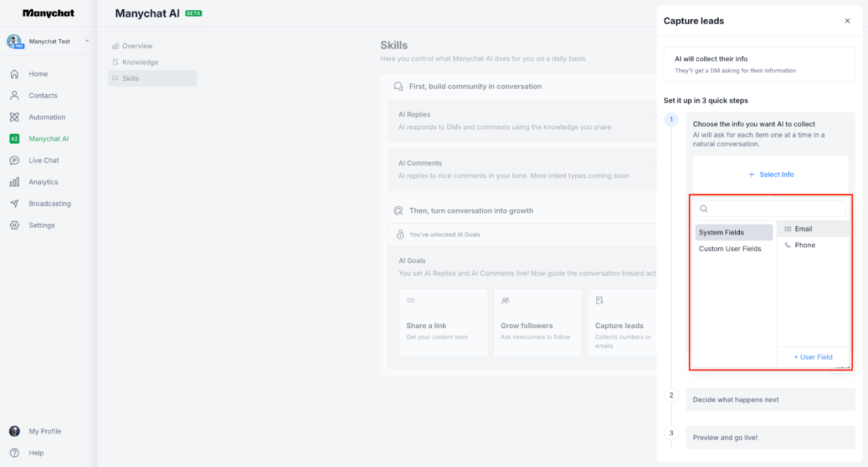Open Broadcasting with the paper-plane icon

(x=14, y=203)
